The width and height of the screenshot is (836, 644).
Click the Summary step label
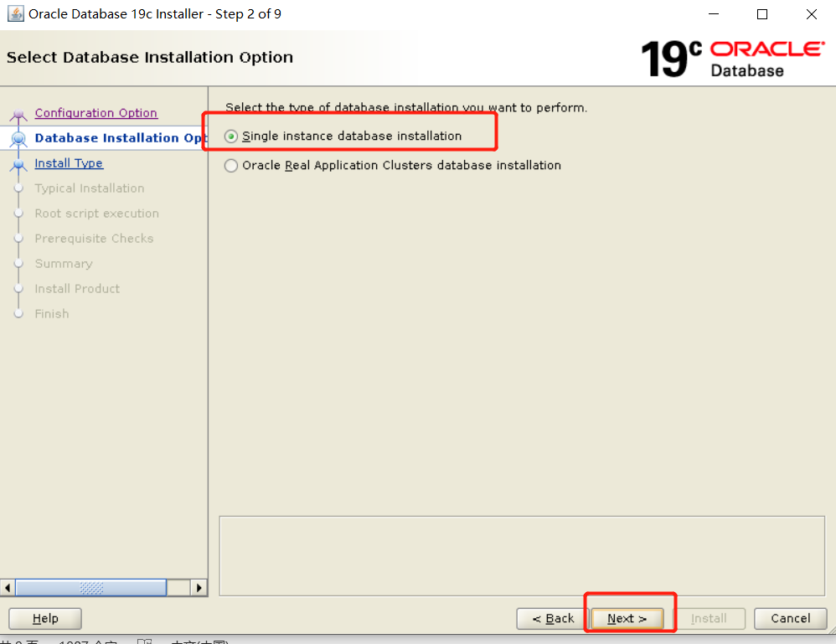point(64,263)
